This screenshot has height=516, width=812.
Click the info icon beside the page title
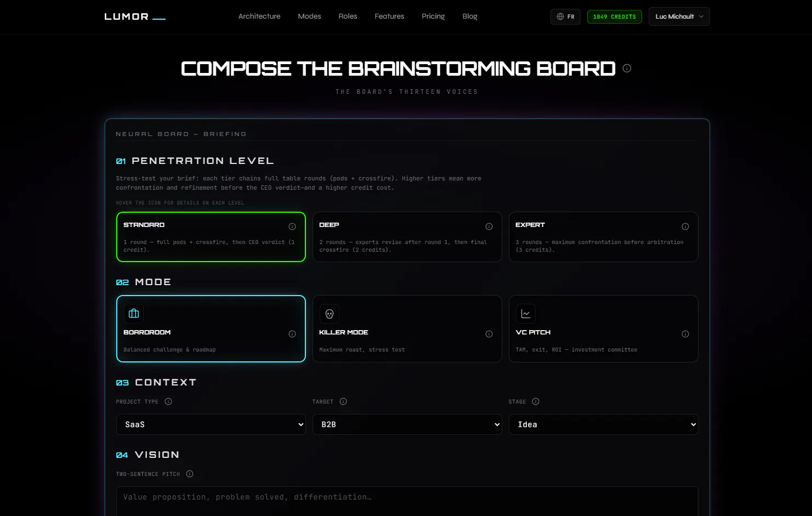pos(627,69)
